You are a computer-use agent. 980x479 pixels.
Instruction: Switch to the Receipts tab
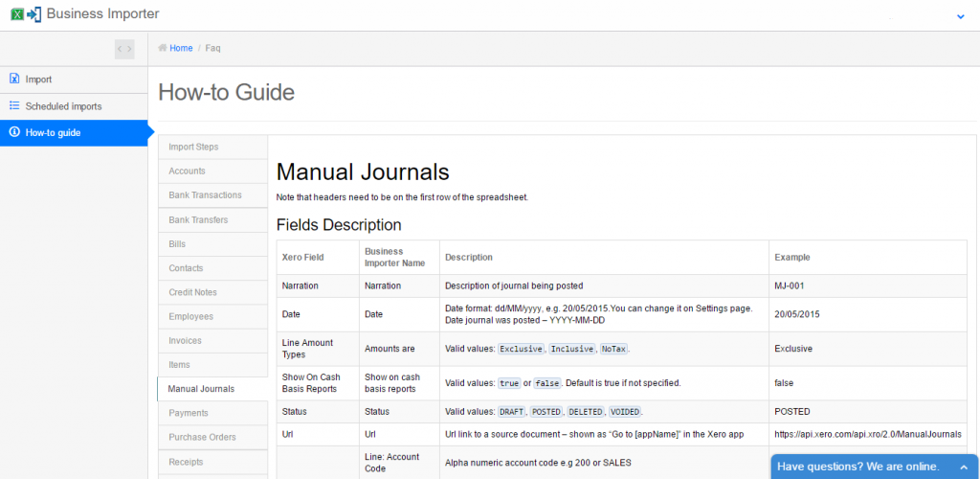pos(212,462)
